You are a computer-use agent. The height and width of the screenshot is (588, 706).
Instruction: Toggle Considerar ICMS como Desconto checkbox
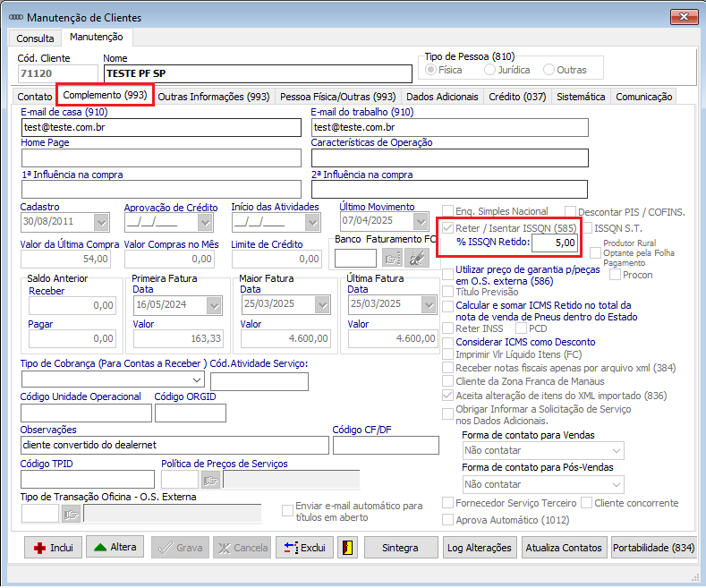(447, 342)
